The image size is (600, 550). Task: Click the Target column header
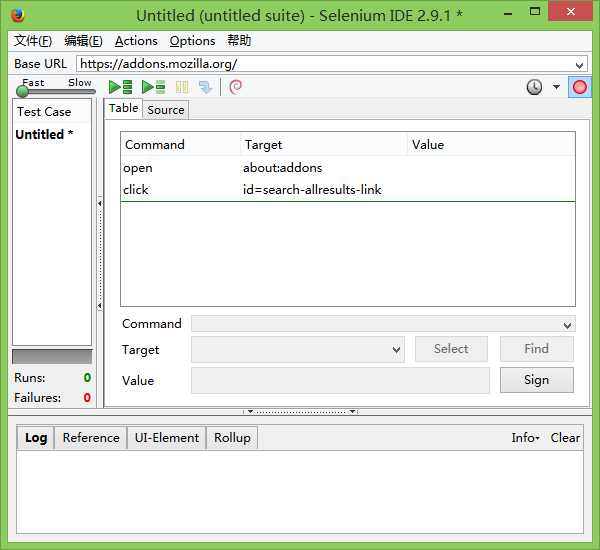[x=324, y=145]
